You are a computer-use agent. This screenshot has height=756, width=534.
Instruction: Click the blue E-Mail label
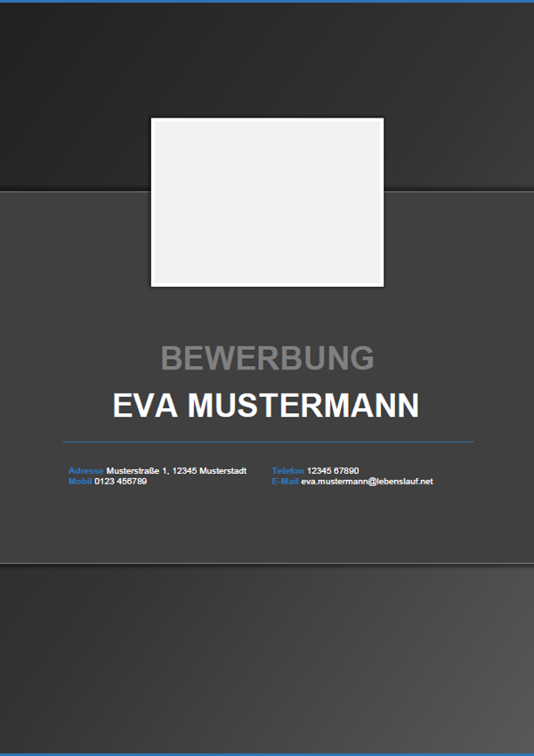click(285, 481)
